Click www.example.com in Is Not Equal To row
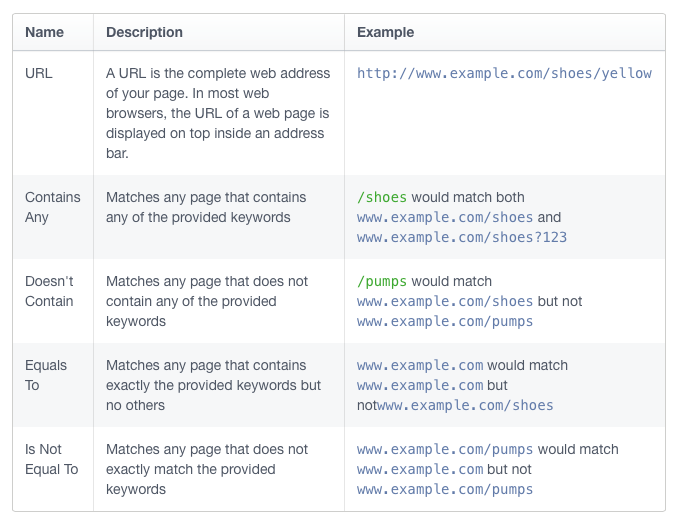 (420, 470)
